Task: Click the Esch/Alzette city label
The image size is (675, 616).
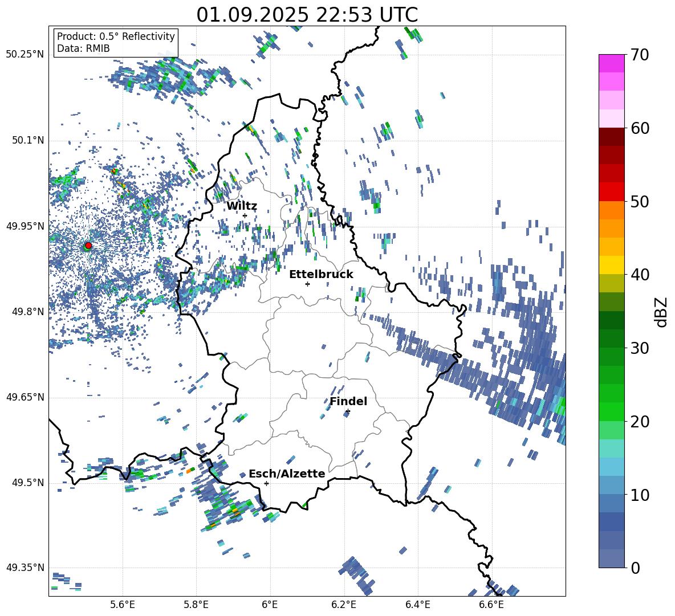Action: point(287,474)
